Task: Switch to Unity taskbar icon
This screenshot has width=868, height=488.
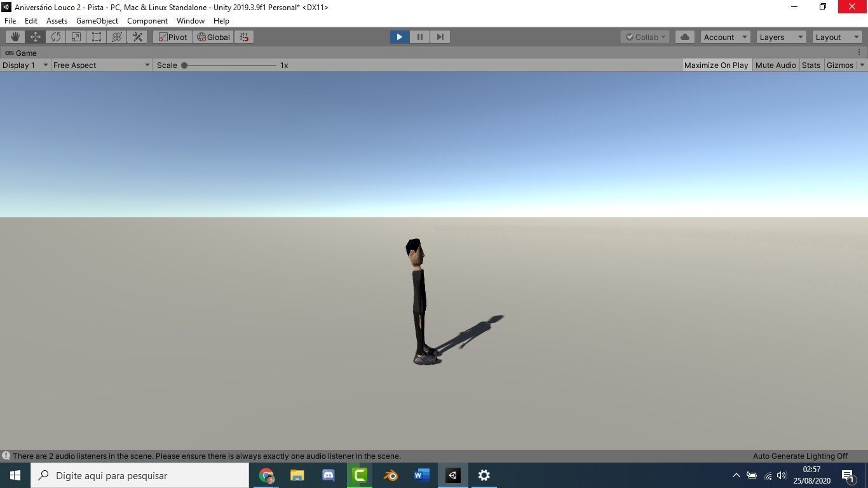Action: (x=453, y=475)
